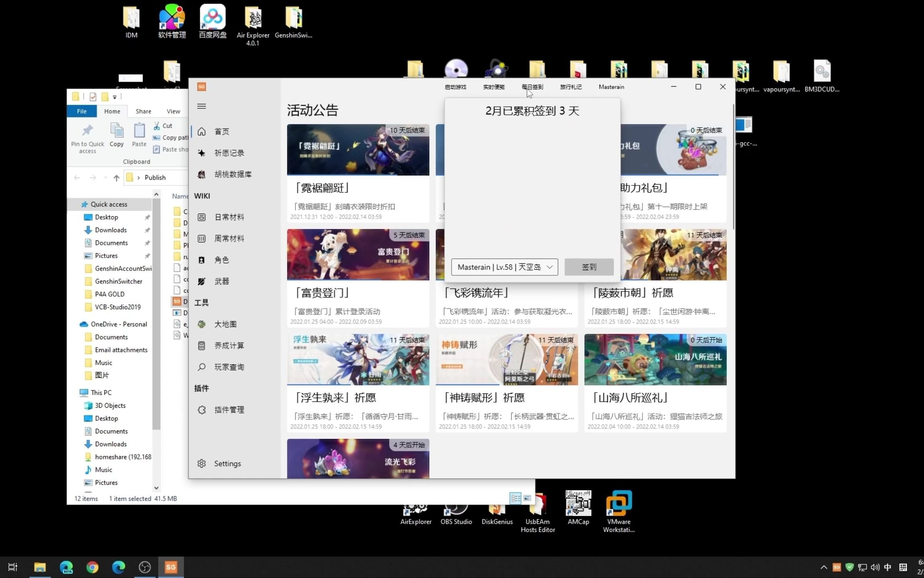The width and height of the screenshot is (924, 578).
Task: Click 启动游戏 launch game button
Action: [455, 87]
